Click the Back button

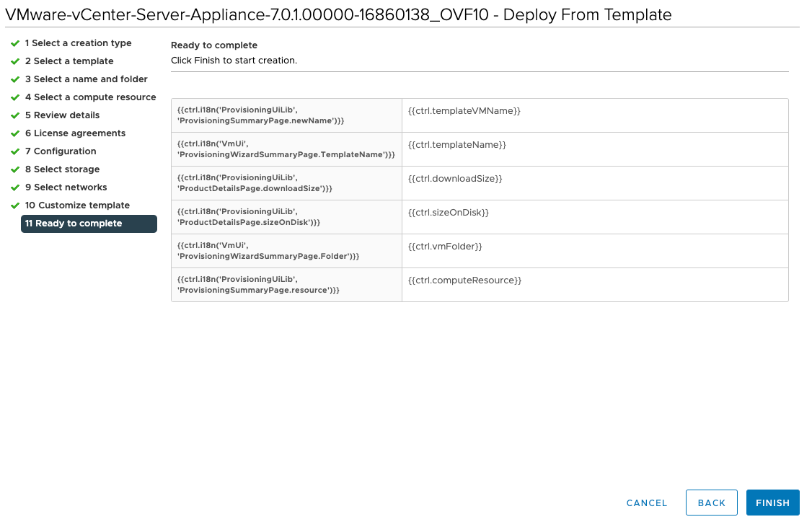[711, 503]
